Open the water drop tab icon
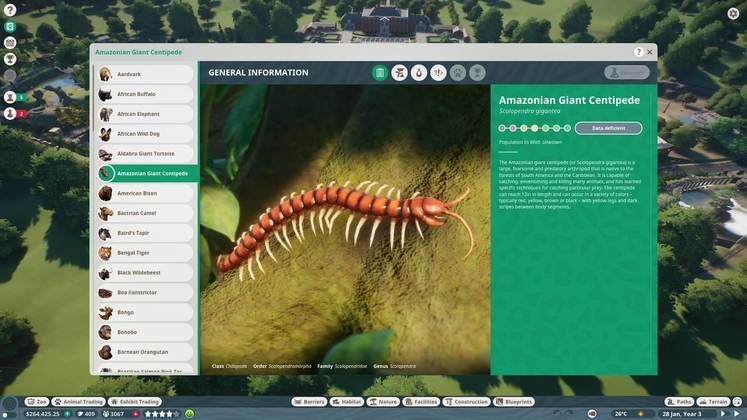 [419, 73]
